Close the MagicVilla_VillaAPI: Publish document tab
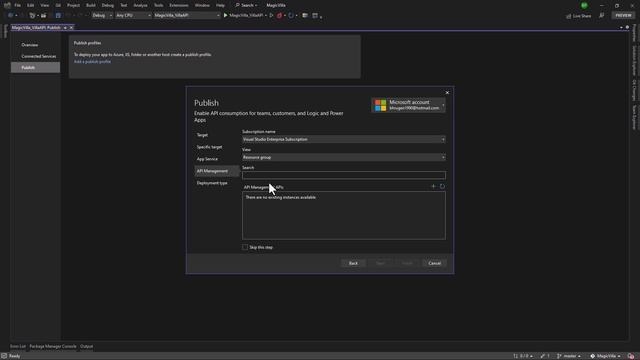The width and height of the screenshot is (640, 360). [71, 28]
